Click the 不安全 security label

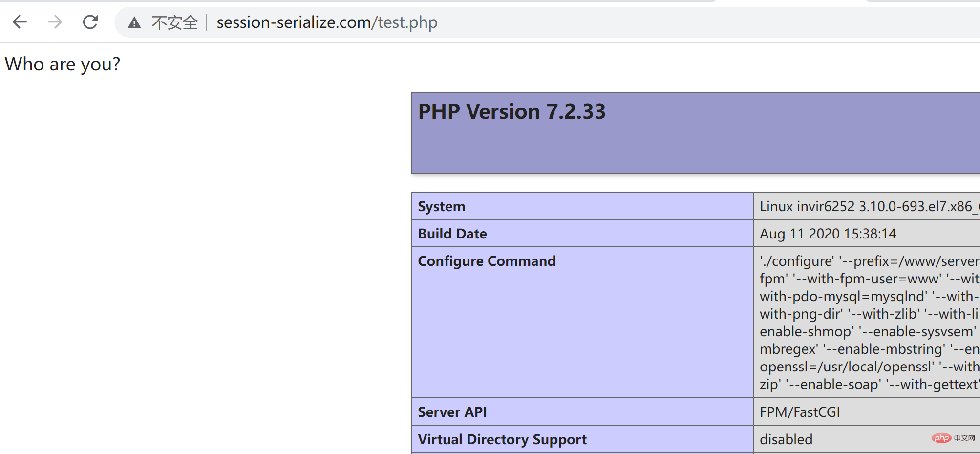tap(174, 22)
